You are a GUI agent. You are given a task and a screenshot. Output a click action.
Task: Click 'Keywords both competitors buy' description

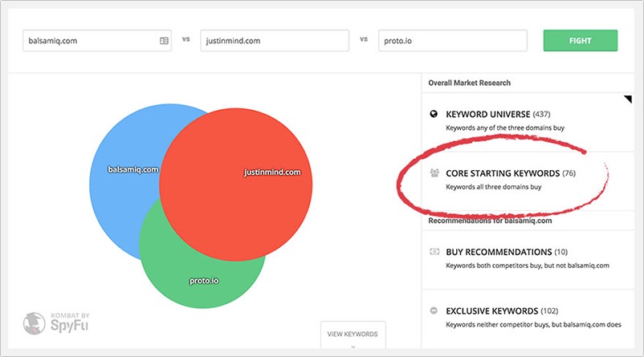[x=528, y=266]
